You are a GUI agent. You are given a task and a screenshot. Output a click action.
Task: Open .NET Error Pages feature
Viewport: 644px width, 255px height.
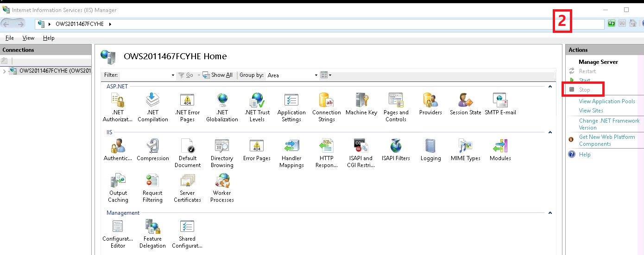[187, 107]
